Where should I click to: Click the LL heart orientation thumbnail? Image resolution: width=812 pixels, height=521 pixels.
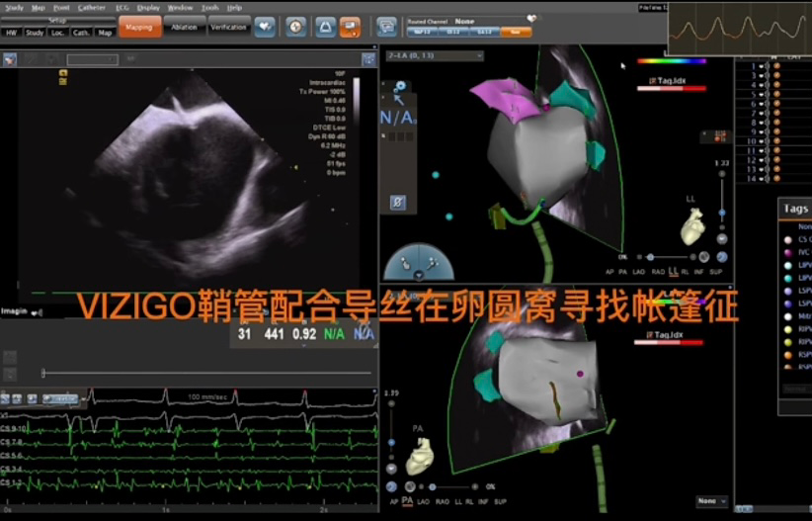pos(692,226)
